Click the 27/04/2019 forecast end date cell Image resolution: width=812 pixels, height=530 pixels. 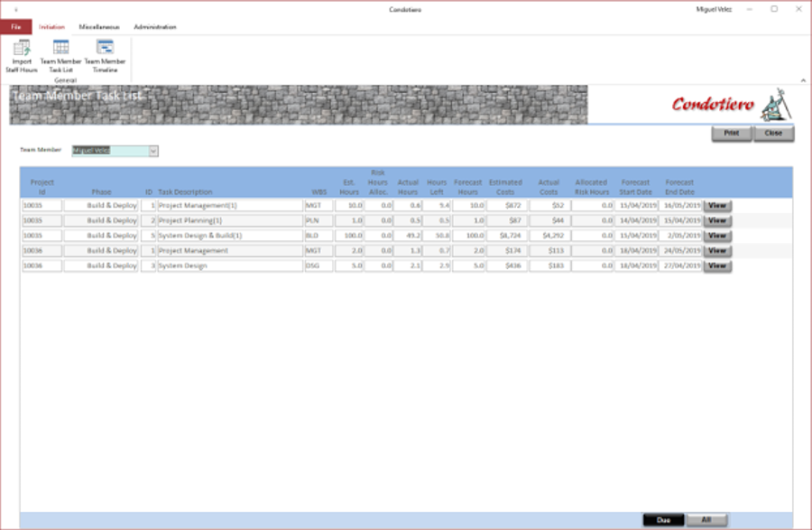680,265
